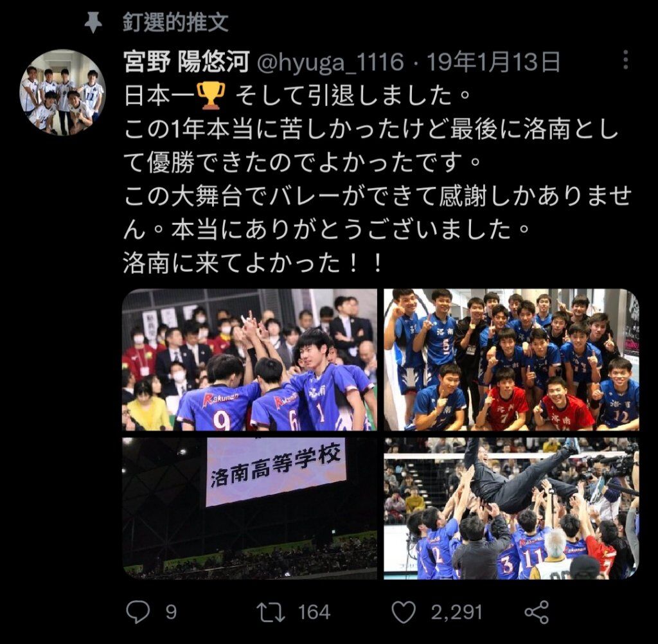The width and height of the screenshot is (658, 644).
Task: Like the tweet with heart icon
Action: pos(404,612)
